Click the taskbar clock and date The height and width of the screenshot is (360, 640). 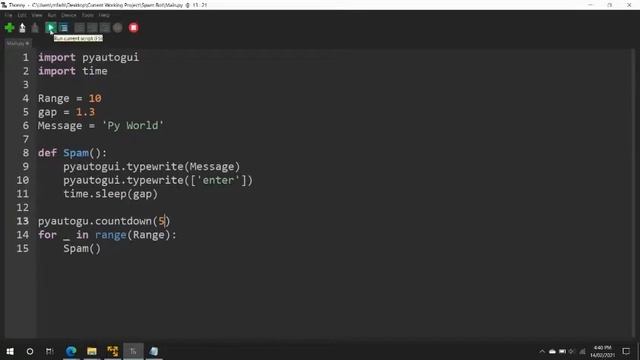[602, 351]
